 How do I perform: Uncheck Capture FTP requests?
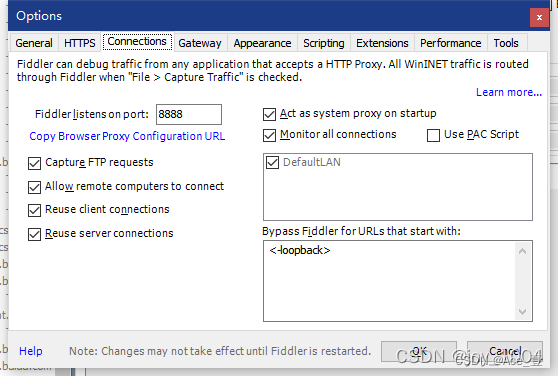click(35, 163)
